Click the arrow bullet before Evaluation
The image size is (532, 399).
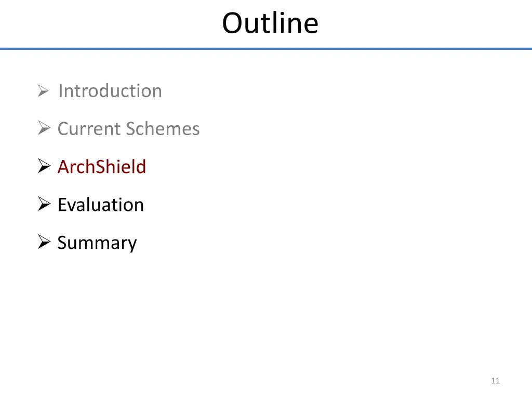coord(44,204)
